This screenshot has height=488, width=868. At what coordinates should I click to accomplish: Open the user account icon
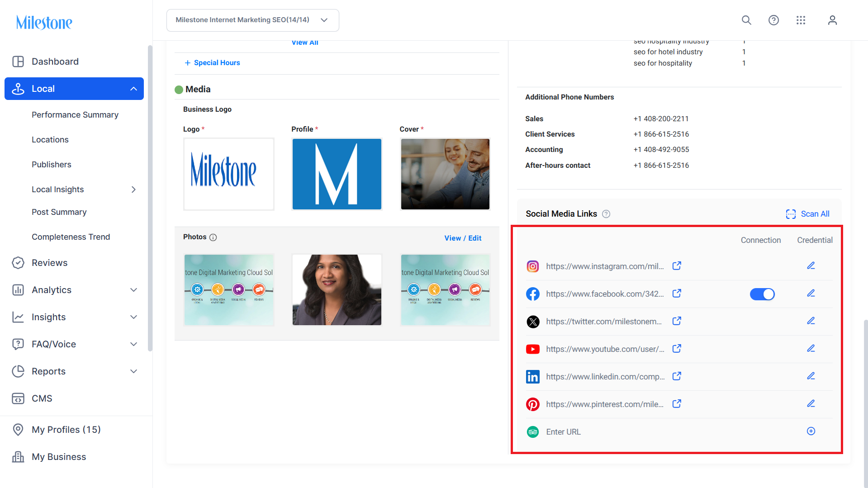point(832,20)
